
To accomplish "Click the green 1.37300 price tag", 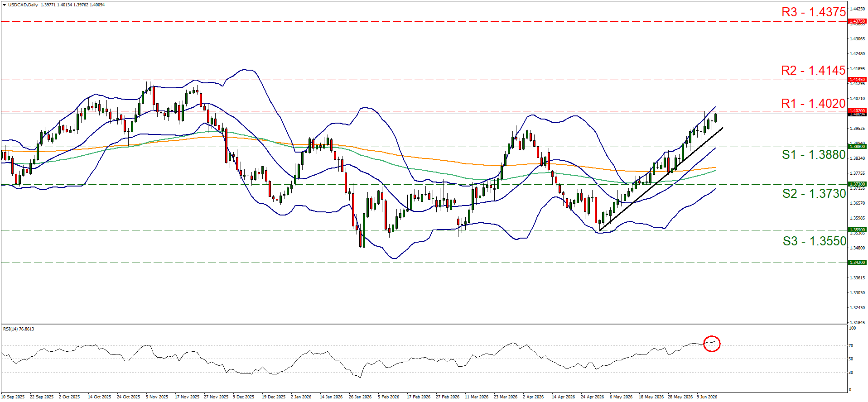I will (x=857, y=184).
